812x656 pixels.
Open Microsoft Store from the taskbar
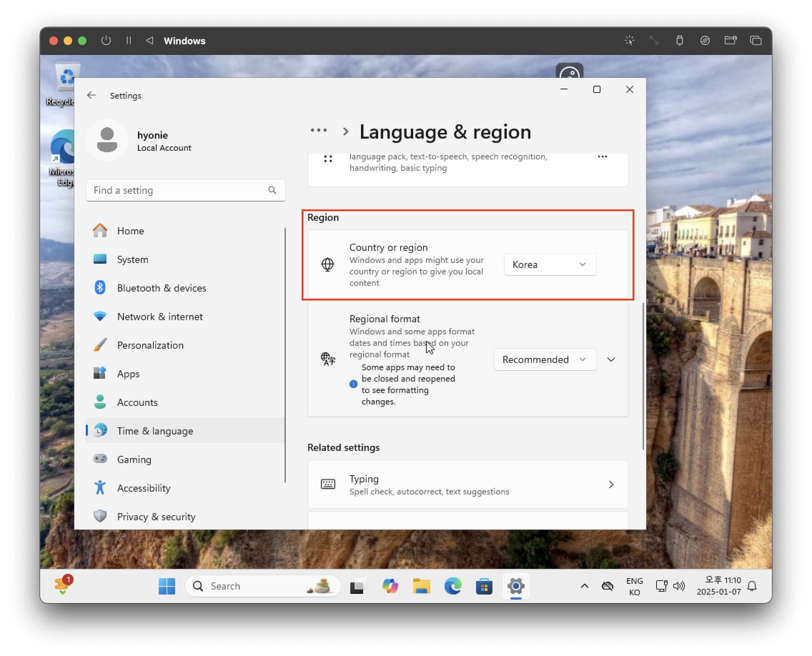tap(484, 586)
